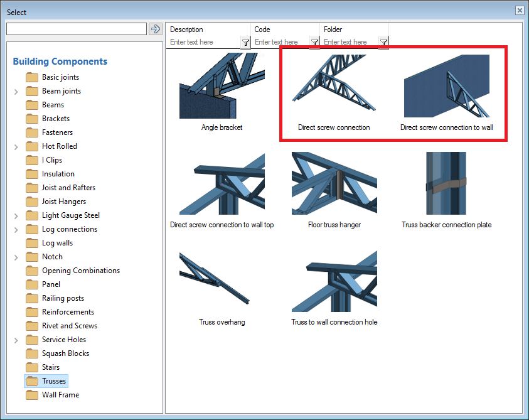Screen dimensions: 529x420
Task: Click the Stairs folder icon
Action: point(33,367)
